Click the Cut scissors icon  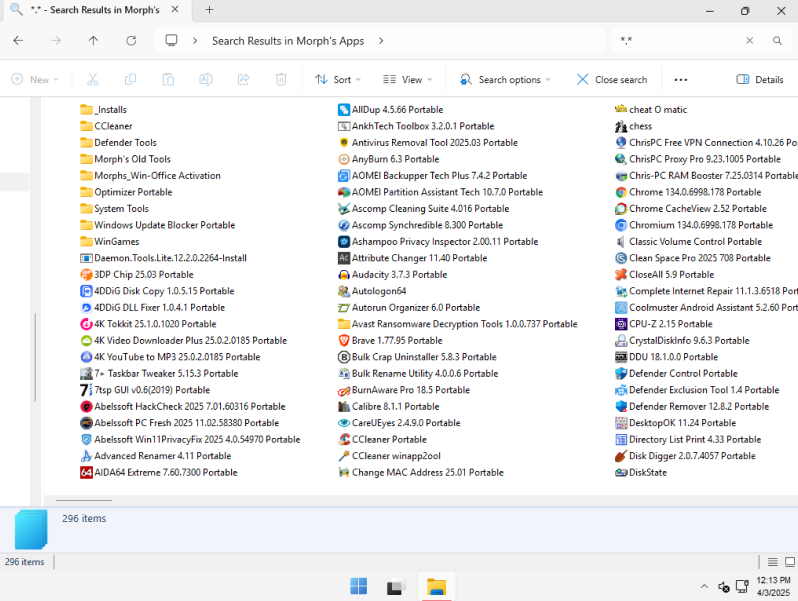[92, 79]
